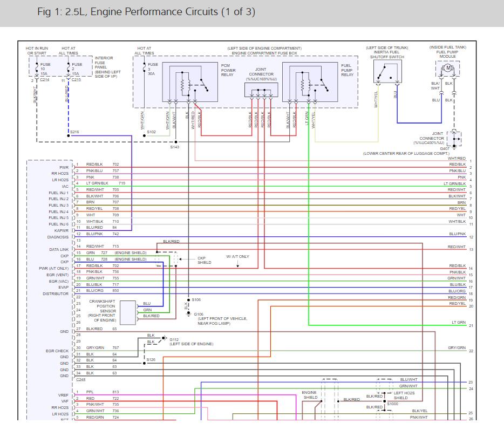Click the DISTRIBUTOR pin label
The height and width of the screenshot is (437, 504).
coord(56,294)
